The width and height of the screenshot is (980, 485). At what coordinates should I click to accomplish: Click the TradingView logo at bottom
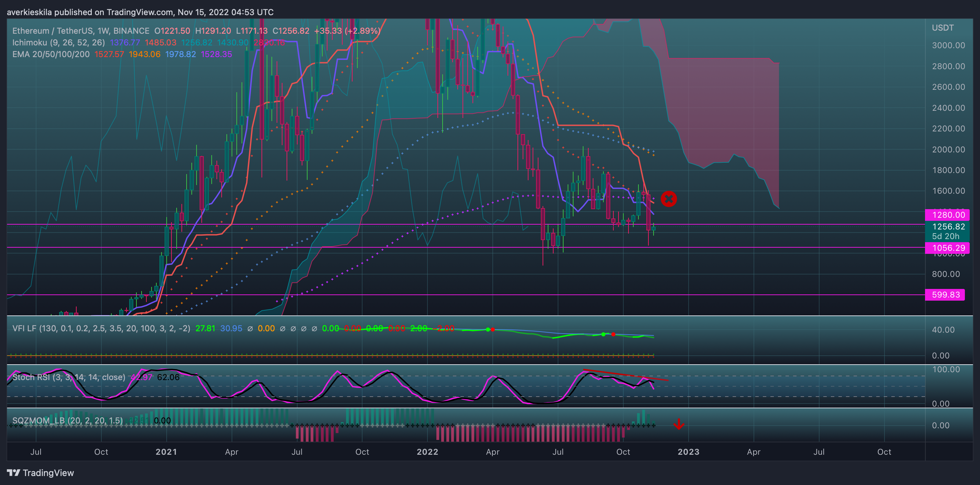tap(40, 473)
